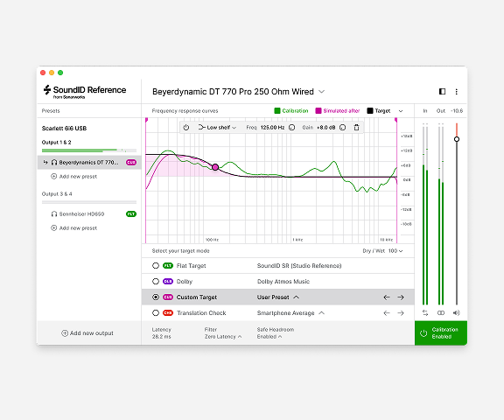Click the green FLT badge on Sennheiser HD650
The width and height of the screenshot is (504, 420).
coord(131,214)
